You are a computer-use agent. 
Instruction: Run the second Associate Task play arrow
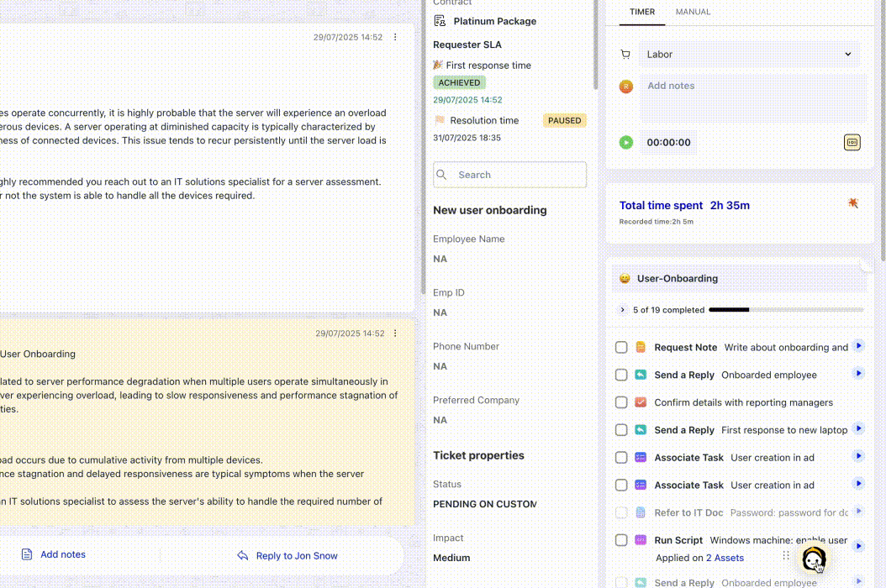858,484
